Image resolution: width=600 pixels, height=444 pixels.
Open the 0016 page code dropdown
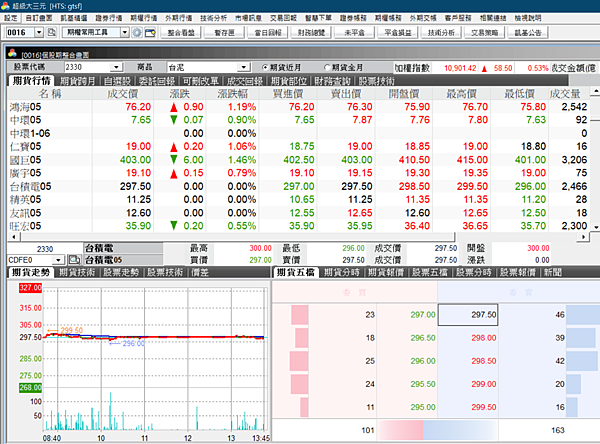39,32
